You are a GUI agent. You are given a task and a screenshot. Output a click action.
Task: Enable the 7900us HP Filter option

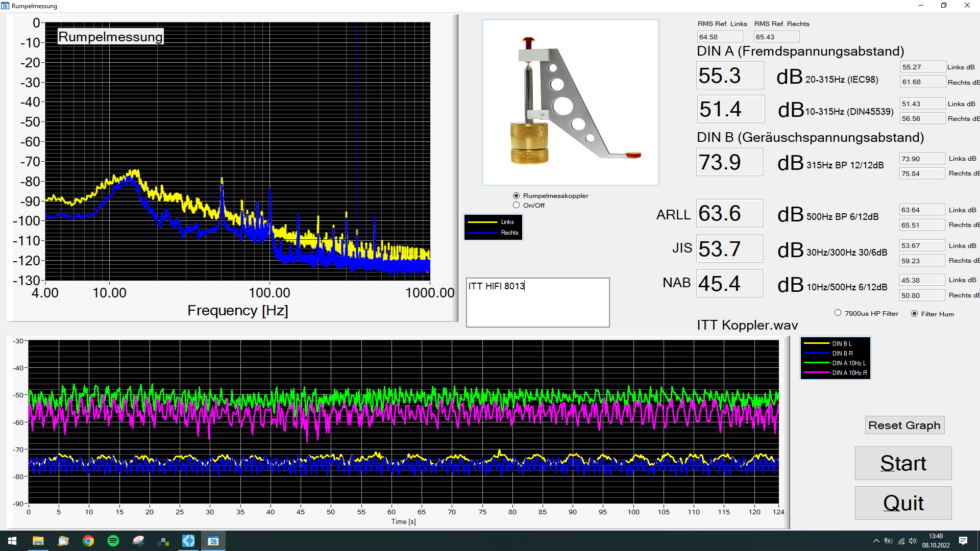tap(838, 313)
